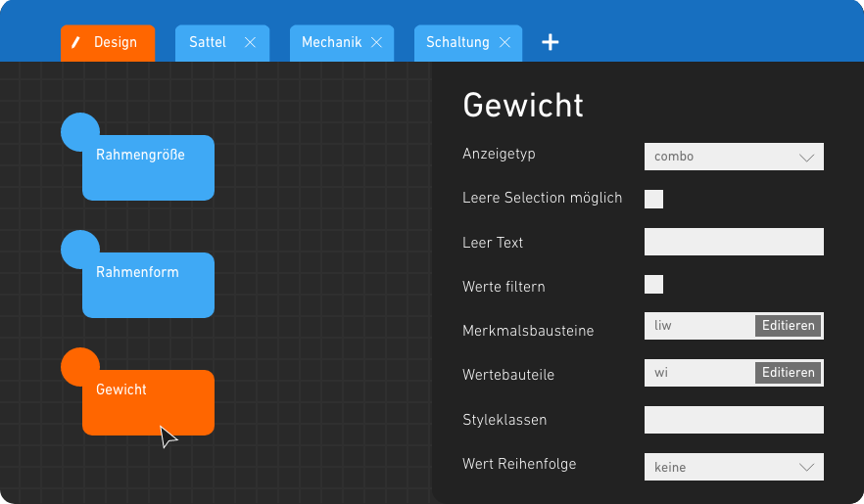Expand the Wert Reihenfolge dropdown

coord(734,467)
